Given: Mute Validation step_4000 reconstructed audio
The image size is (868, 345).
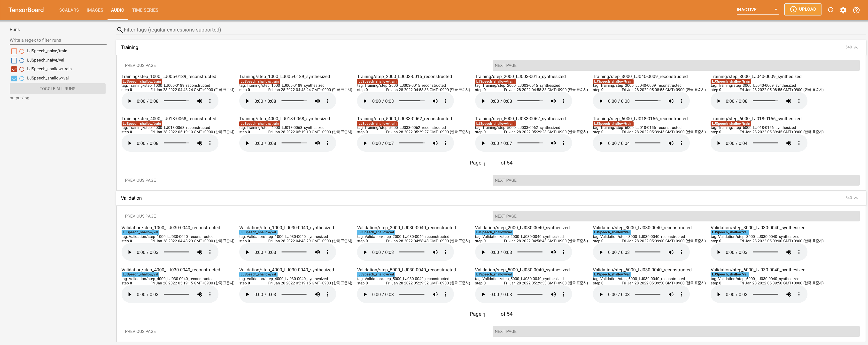Looking at the screenshot, I should pyautogui.click(x=200, y=294).
